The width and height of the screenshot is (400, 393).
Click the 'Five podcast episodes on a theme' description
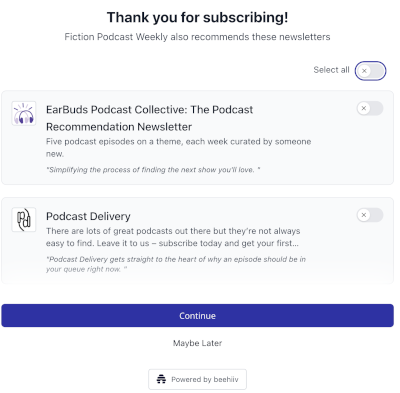click(x=179, y=148)
